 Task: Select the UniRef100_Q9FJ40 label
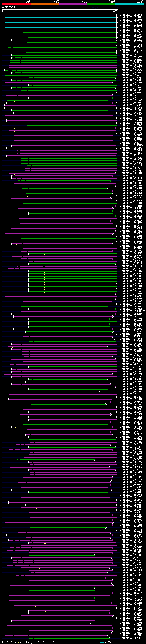131,100
